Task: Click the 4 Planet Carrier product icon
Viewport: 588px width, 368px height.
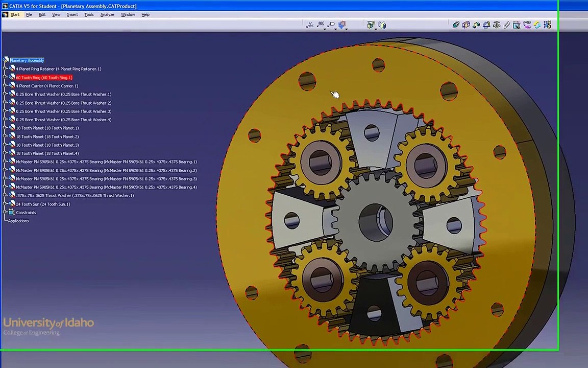Action: pos(12,85)
